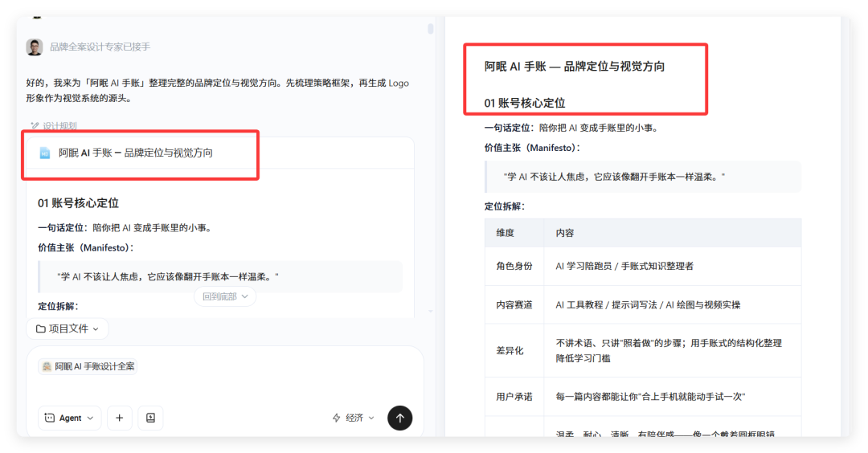This screenshot has width=868, height=453.
Task: Click the lightning bolt icon beside 经济
Action: [x=336, y=418]
